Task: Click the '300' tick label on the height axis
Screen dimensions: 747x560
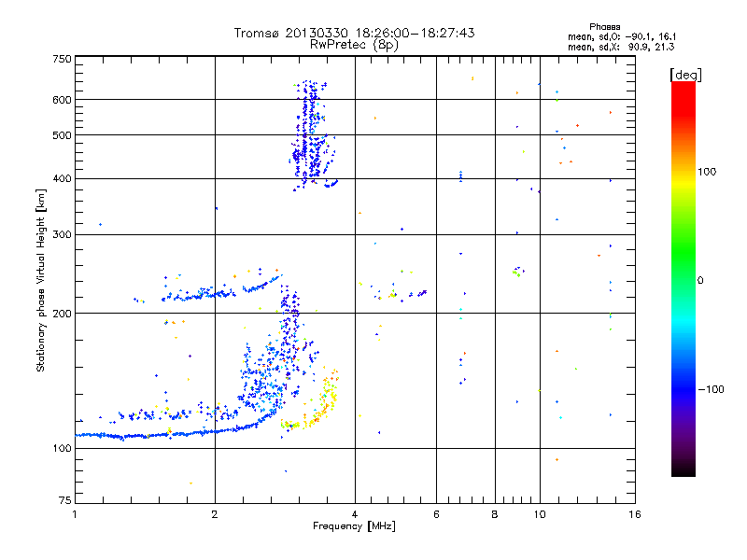Action: point(62,235)
